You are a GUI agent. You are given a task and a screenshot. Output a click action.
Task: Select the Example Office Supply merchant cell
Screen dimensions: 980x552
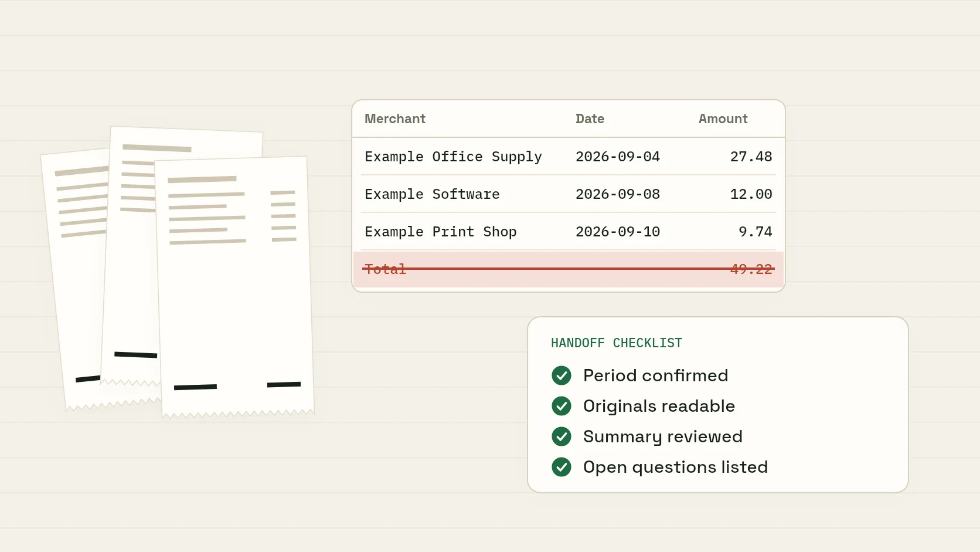coord(453,157)
